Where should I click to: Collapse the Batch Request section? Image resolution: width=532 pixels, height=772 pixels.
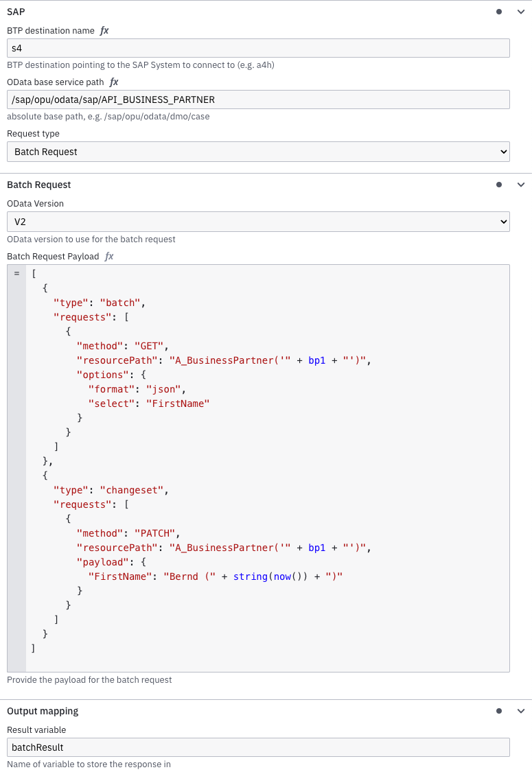pyautogui.click(x=520, y=184)
